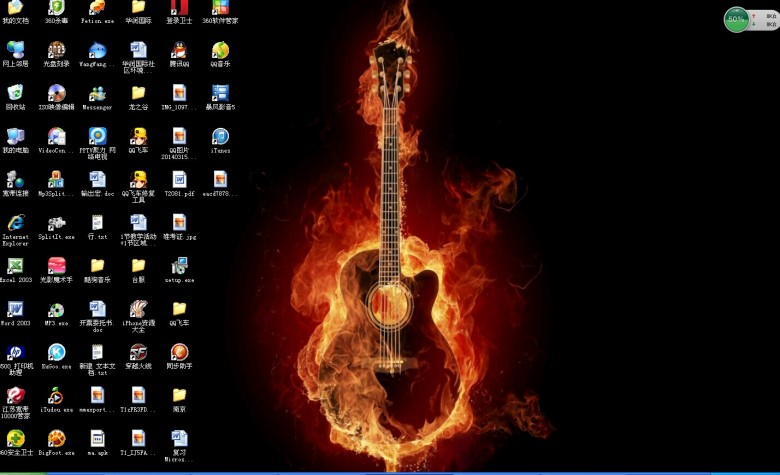The width and height of the screenshot is (780, 475).
Task: Launch the 江苏宽带10000管家 shortcut
Action: coord(15,395)
